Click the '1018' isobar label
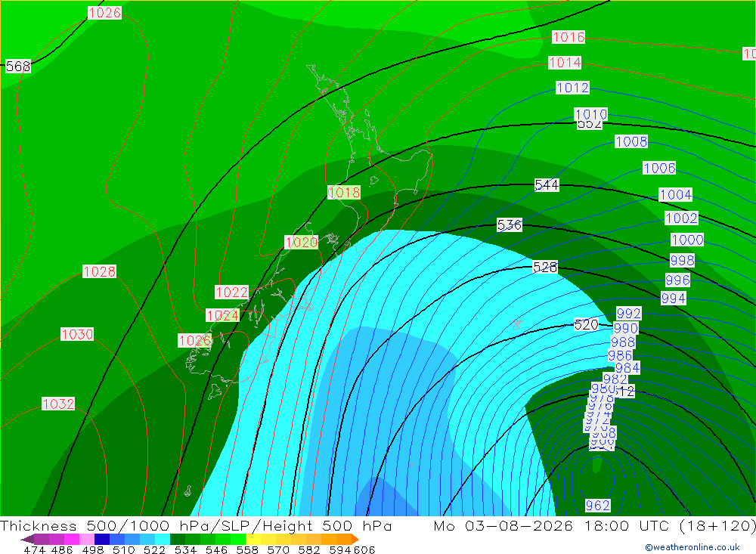 [344, 193]
